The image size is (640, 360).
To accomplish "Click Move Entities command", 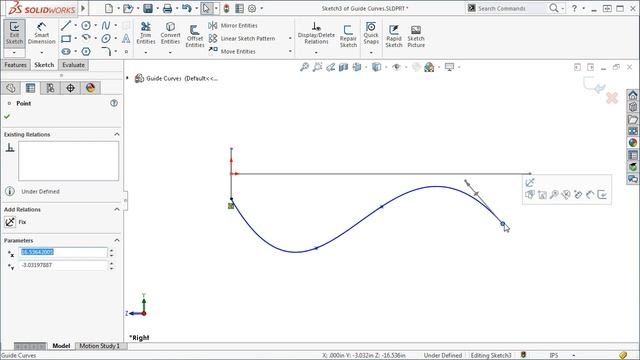I will click(x=232, y=51).
